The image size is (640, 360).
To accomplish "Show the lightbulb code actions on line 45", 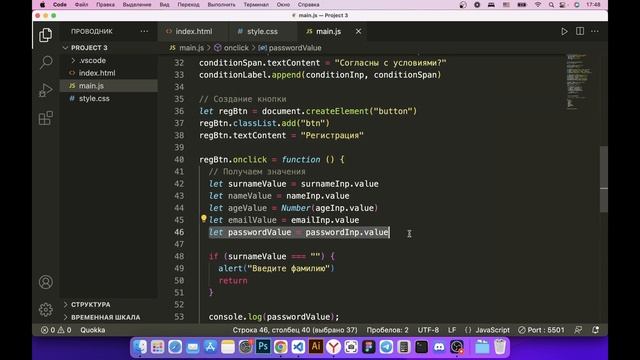I will pos(203,219).
